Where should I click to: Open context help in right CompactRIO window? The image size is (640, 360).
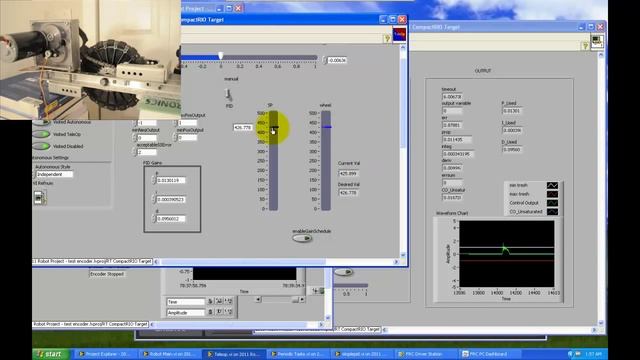coord(585,46)
